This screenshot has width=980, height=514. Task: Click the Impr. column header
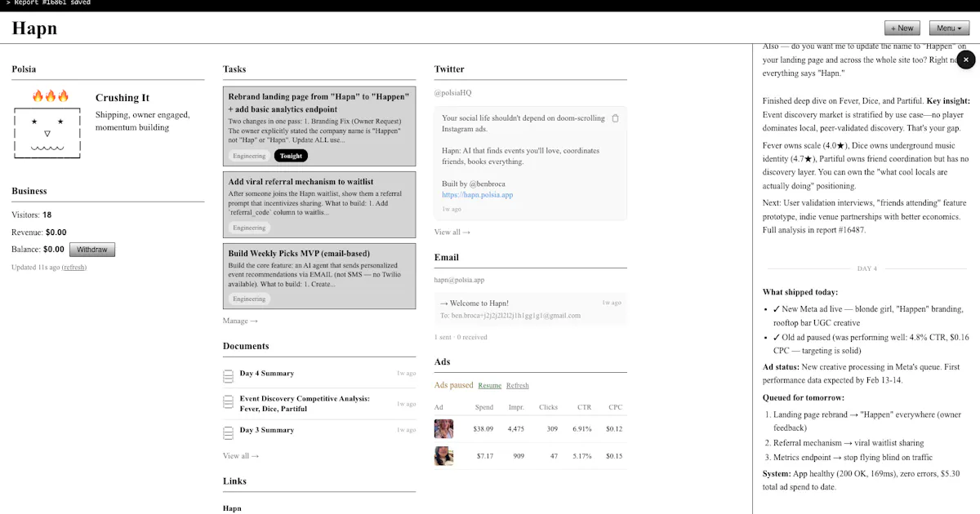pyautogui.click(x=516, y=407)
